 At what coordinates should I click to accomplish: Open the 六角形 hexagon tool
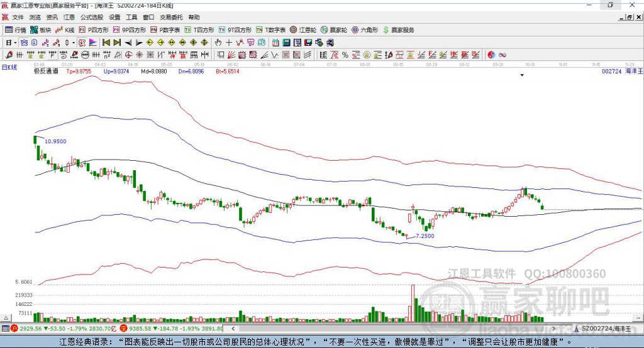tap(365, 30)
